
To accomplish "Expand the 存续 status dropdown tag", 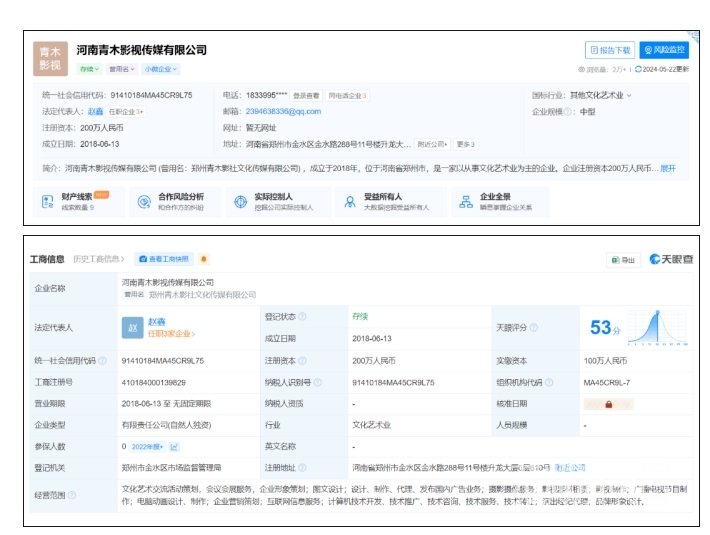I will coord(89,69).
